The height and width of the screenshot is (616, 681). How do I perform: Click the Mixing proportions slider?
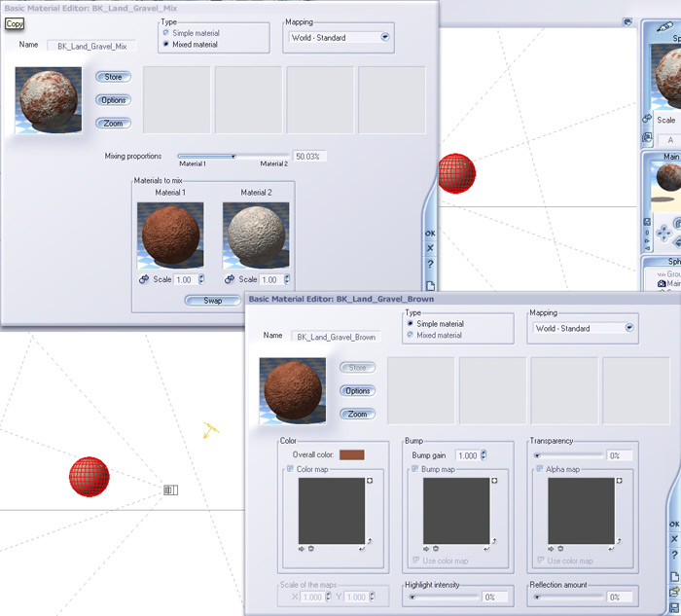(x=233, y=156)
